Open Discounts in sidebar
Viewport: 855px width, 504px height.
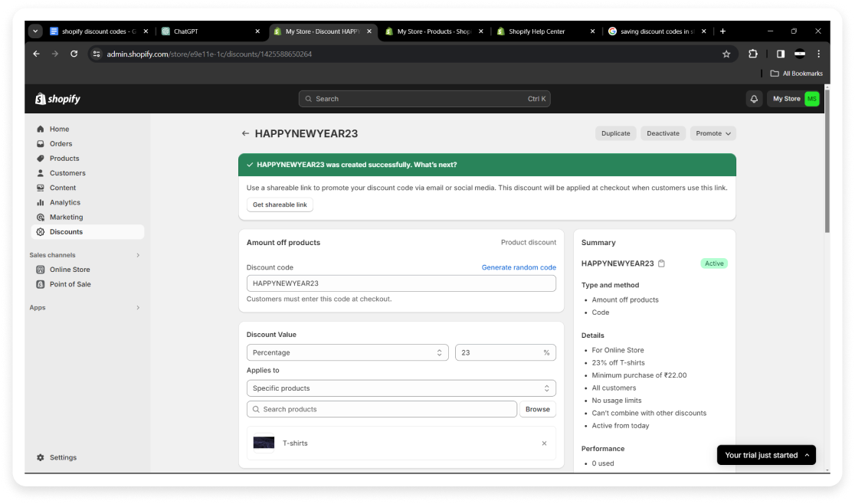(87, 231)
